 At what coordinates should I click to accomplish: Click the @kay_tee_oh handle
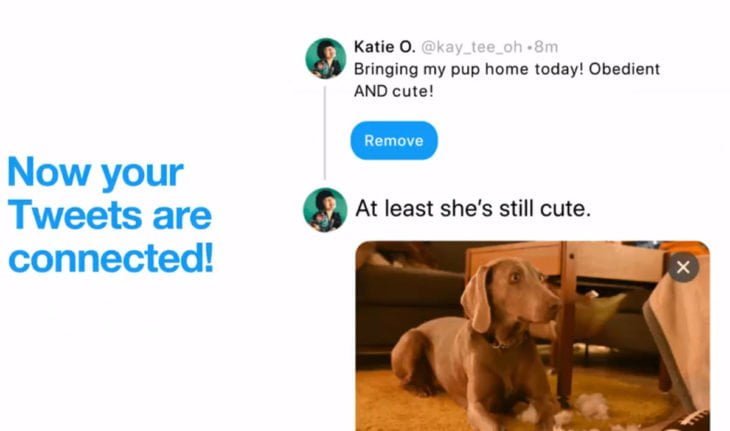[471, 47]
